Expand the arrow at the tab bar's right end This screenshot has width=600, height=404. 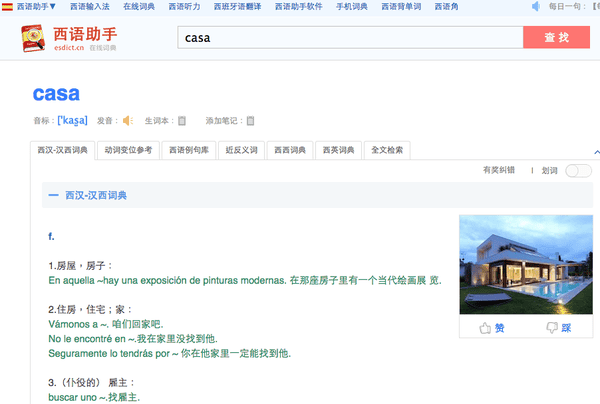pos(595,151)
